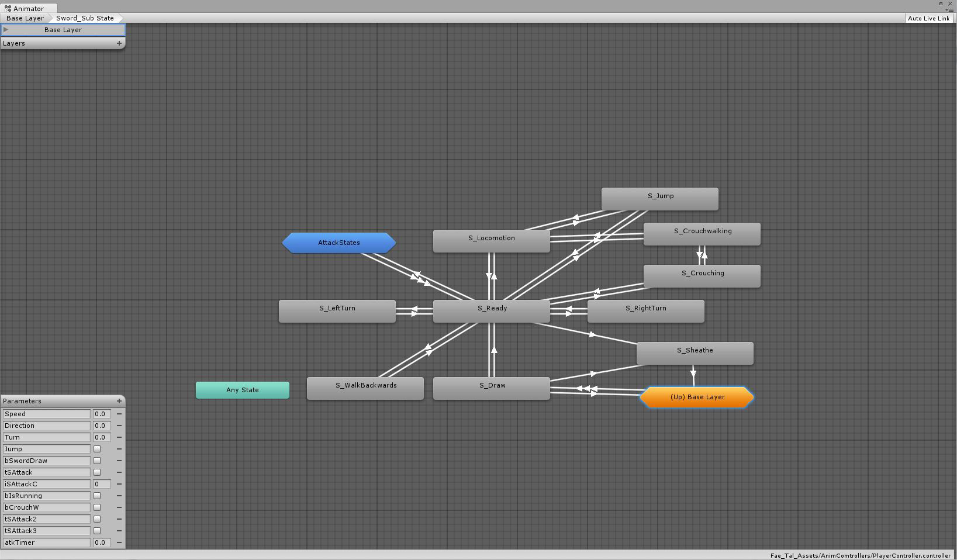Open the Animator window options menu icon
957x560 pixels.
click(x=949, y=10)
